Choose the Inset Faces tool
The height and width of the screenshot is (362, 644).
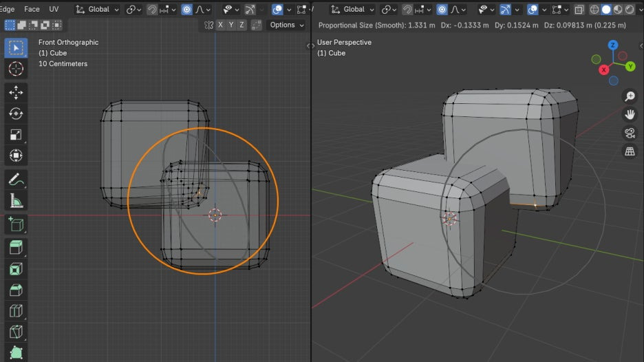(x=16, y=268)
